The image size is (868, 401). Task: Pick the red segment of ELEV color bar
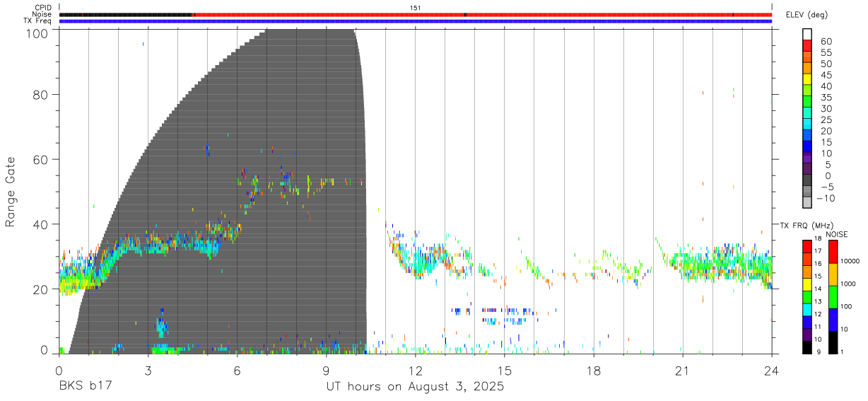tap(807, 45)
